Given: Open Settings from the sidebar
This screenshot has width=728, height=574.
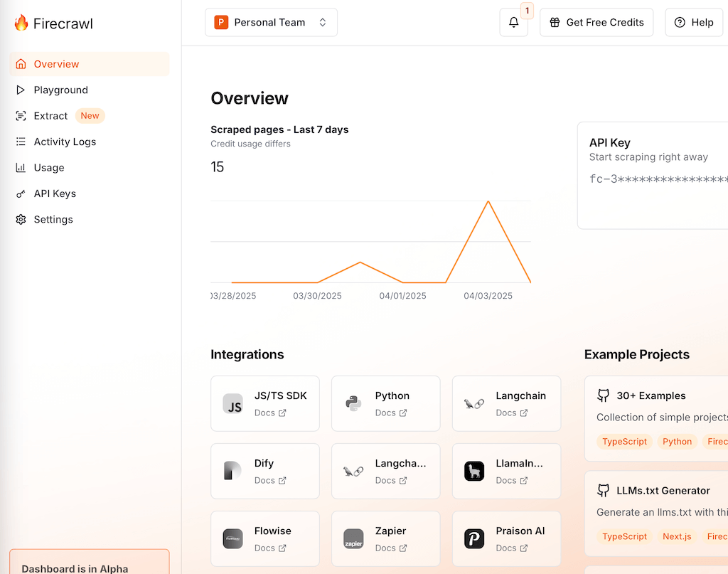Looking at the screenshot, I should [53, 219].
